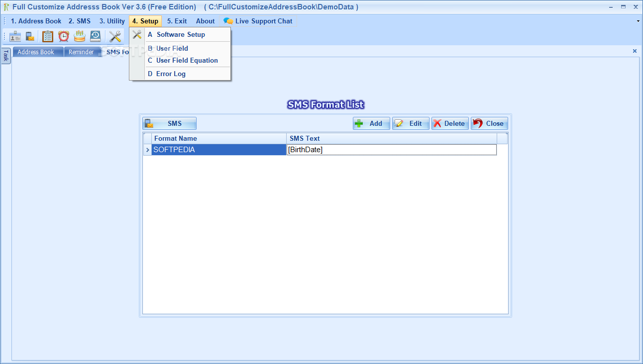Viewport: 643px width, 364px height.
Task: Select the SOFTPEDIA format name cell
Action: tap(219, 150)
